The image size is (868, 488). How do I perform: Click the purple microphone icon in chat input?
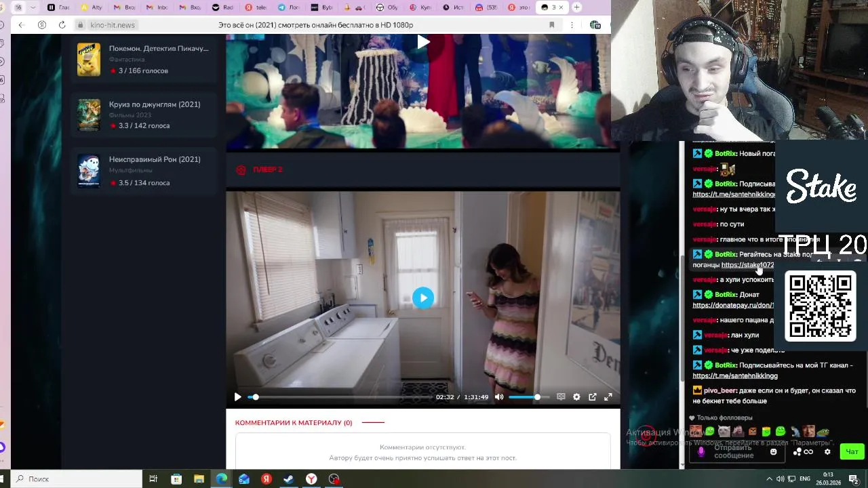701,452
